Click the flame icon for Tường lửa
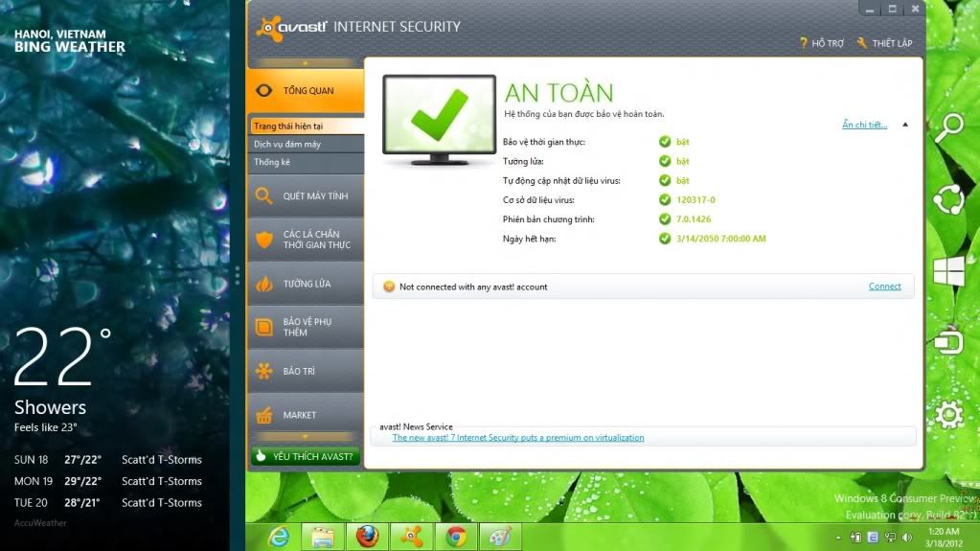Viewport: 980px width, 551px height. coord(263,284)
